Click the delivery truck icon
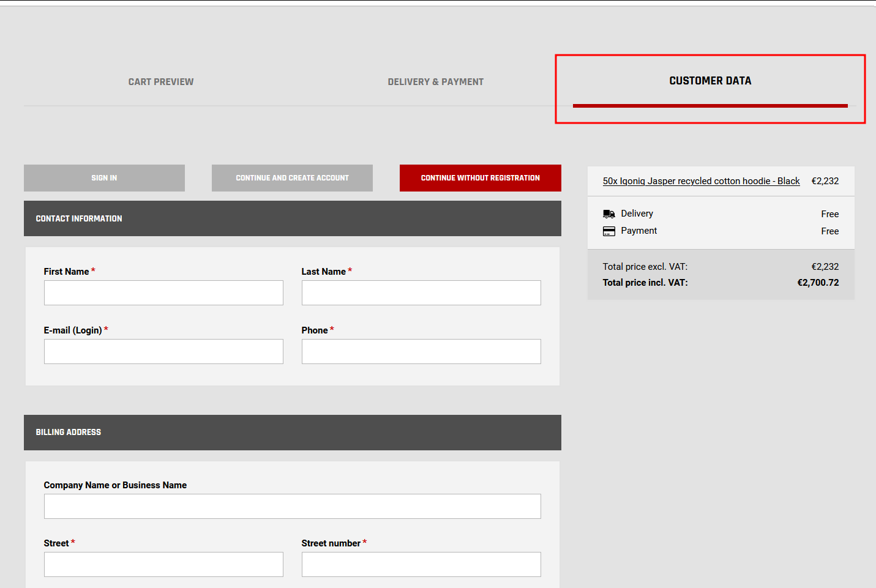 608,214
